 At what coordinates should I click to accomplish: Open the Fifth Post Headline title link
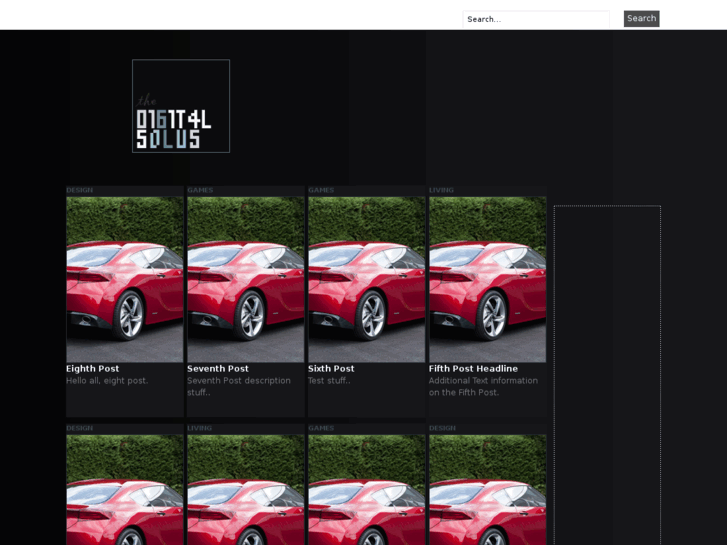[x=473, y=369]
